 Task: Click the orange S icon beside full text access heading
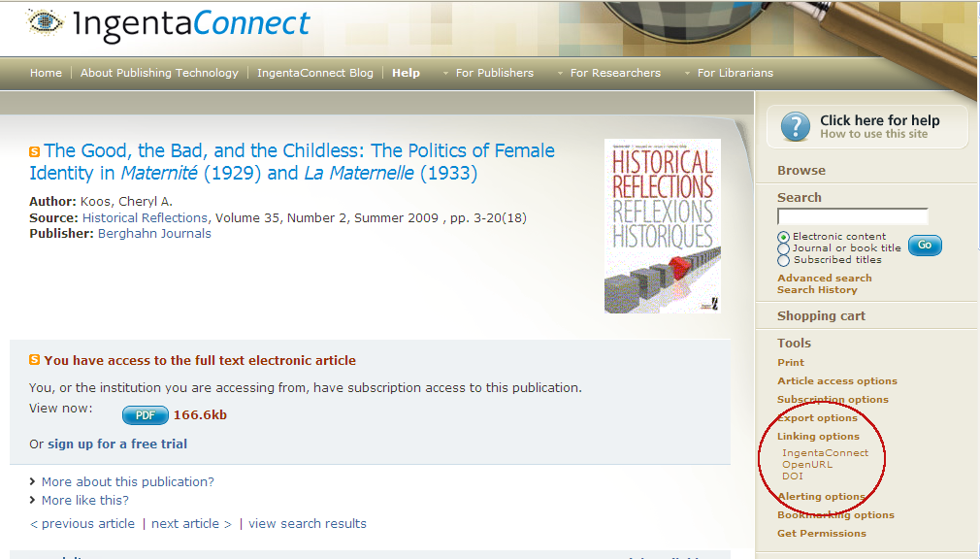click(x=34, y=359)
